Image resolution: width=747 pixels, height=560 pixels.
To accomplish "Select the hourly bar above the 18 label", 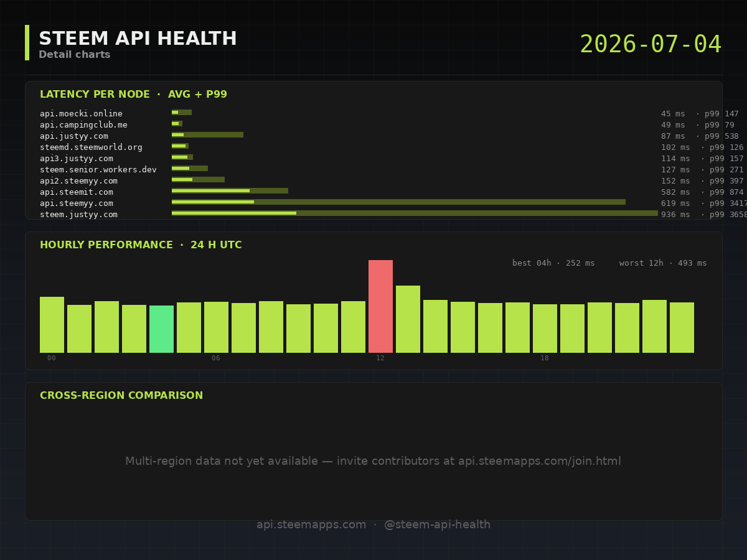I will coord(545,329).
